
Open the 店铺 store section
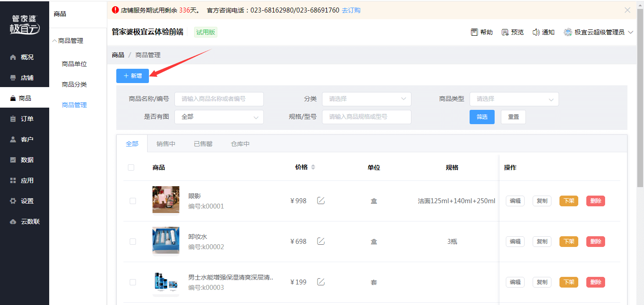point(25,78)
